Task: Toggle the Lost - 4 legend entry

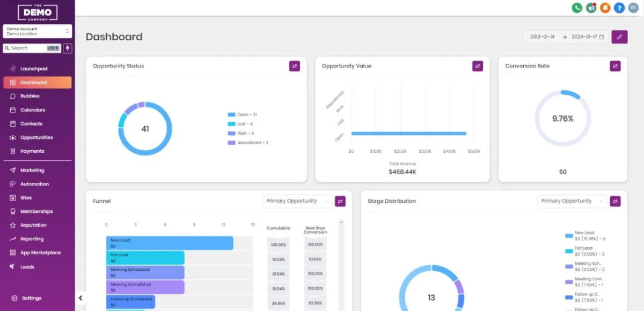Action: click(240, 124)
